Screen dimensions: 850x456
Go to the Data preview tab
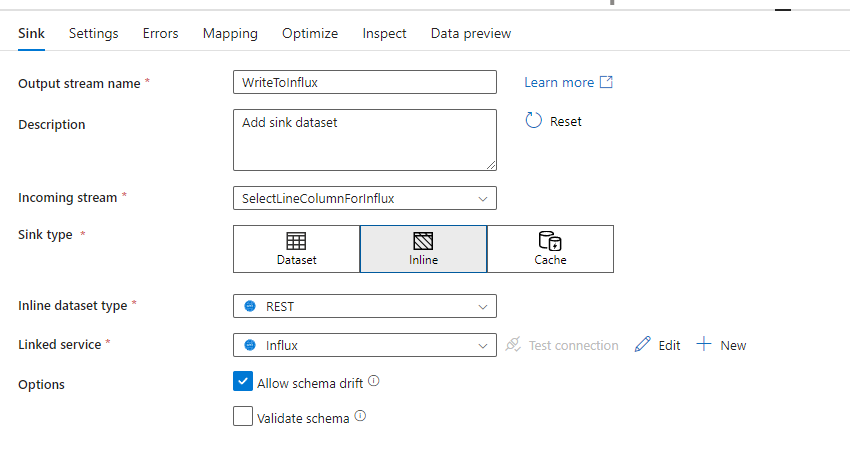[471, 33]
